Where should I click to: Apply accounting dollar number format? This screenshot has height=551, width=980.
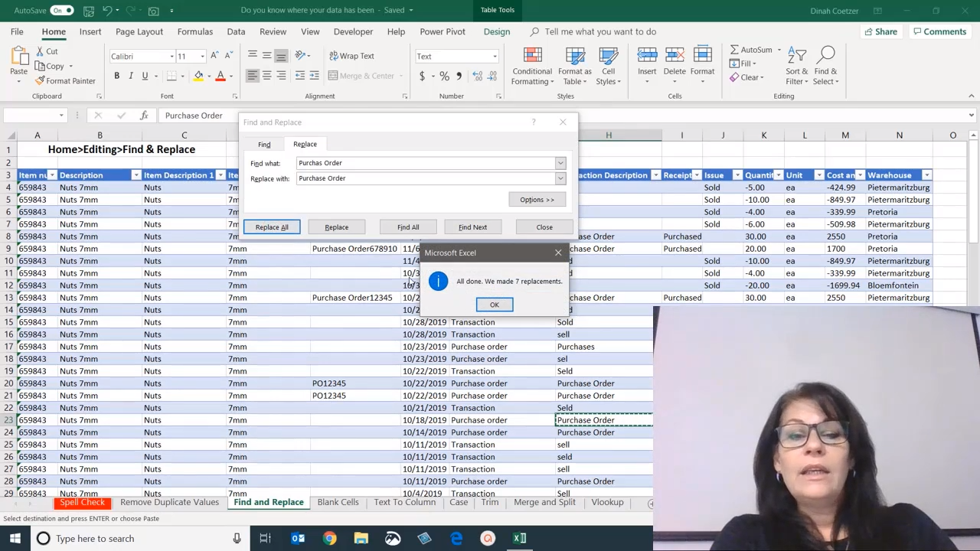tap(422, 76)
